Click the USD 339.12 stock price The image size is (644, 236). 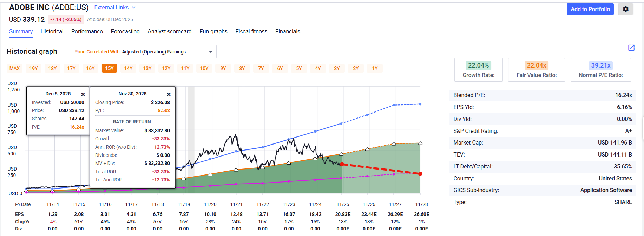(27, 19)
